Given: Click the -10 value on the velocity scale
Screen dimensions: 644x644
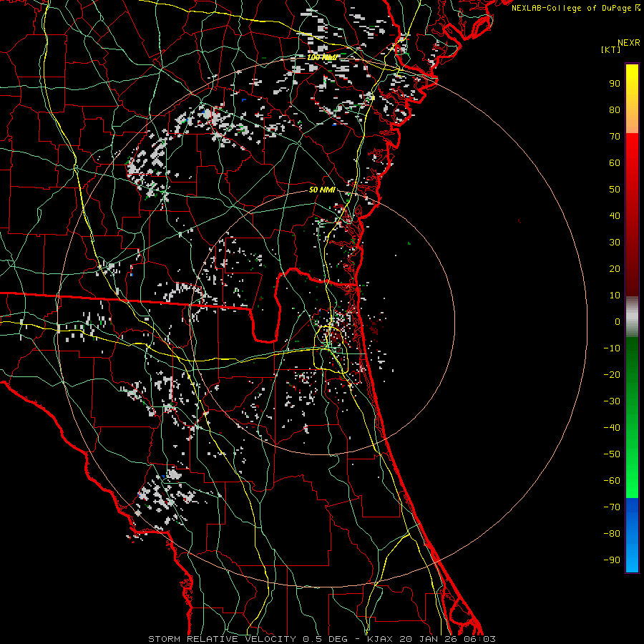Looking at the screenshot, I should tap(612, 348).
